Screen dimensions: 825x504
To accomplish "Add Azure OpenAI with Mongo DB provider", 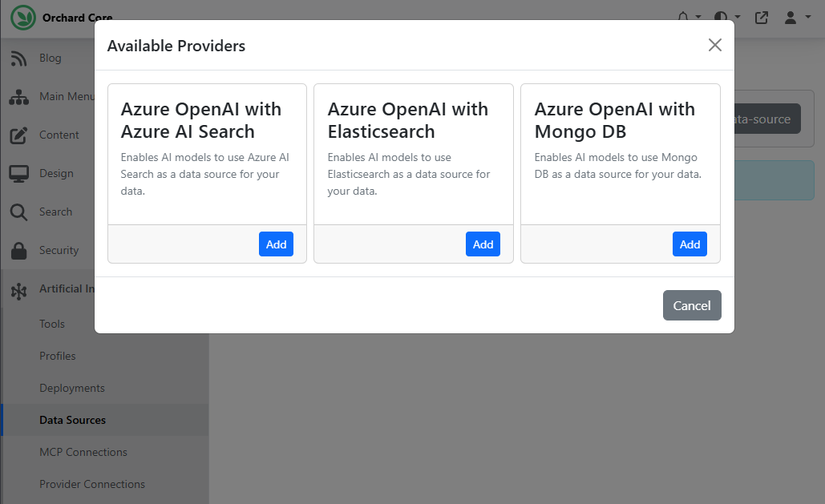I will [690, 244].
